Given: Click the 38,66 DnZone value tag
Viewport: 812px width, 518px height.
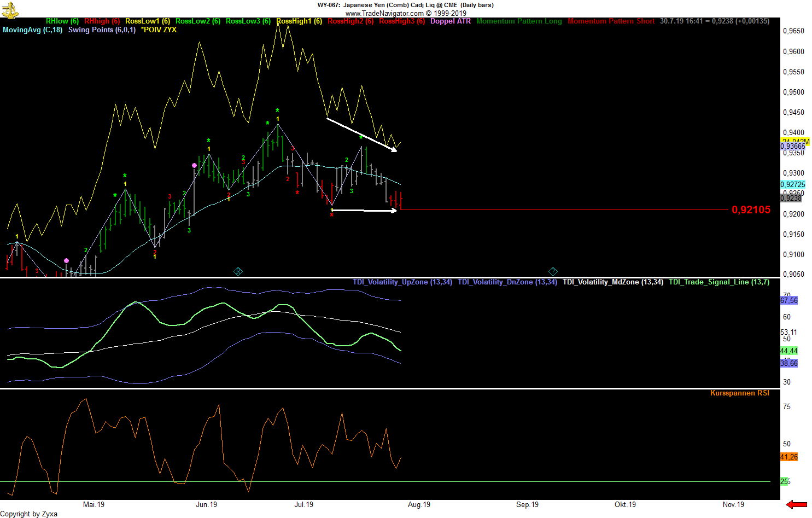Looking at the screenshot, I should 789,363.
